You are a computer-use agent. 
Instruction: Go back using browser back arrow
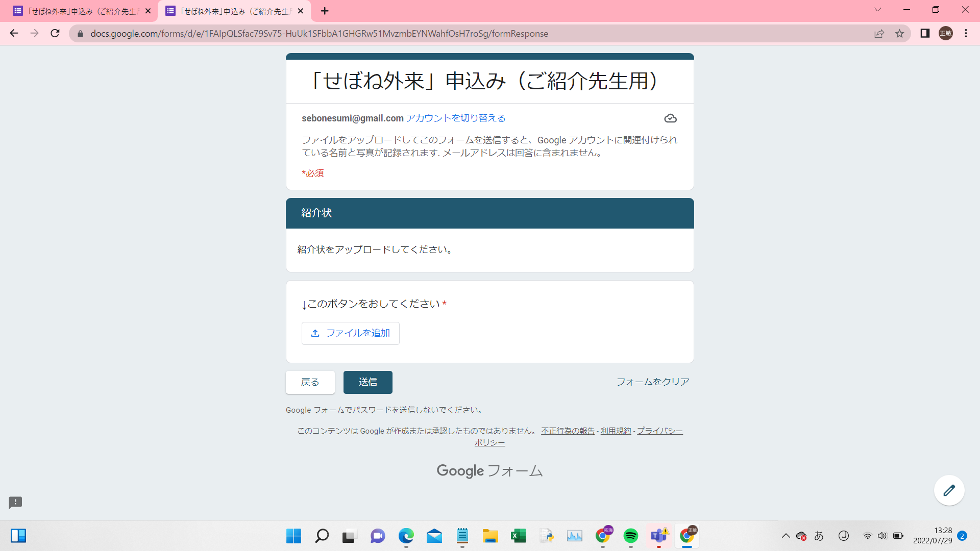14,34
